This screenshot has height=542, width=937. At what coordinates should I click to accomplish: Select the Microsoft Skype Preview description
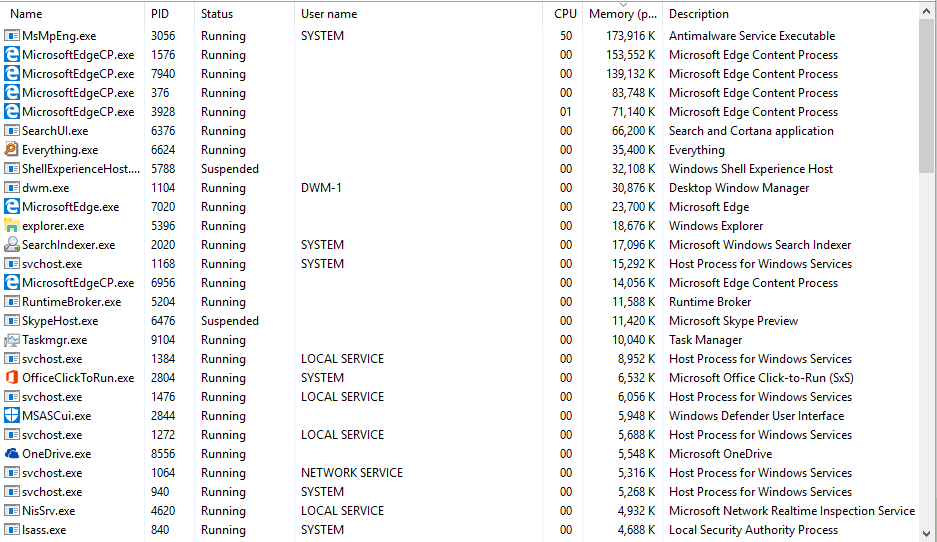(733, 321)
